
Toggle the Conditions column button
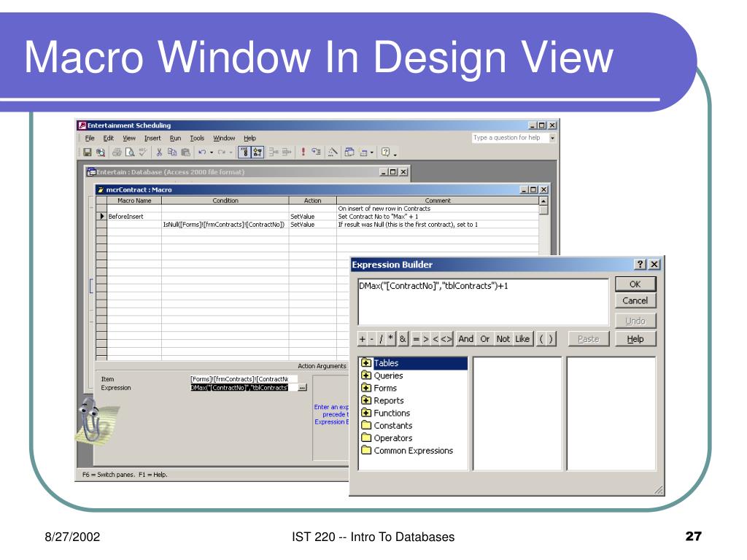point(258,152)
